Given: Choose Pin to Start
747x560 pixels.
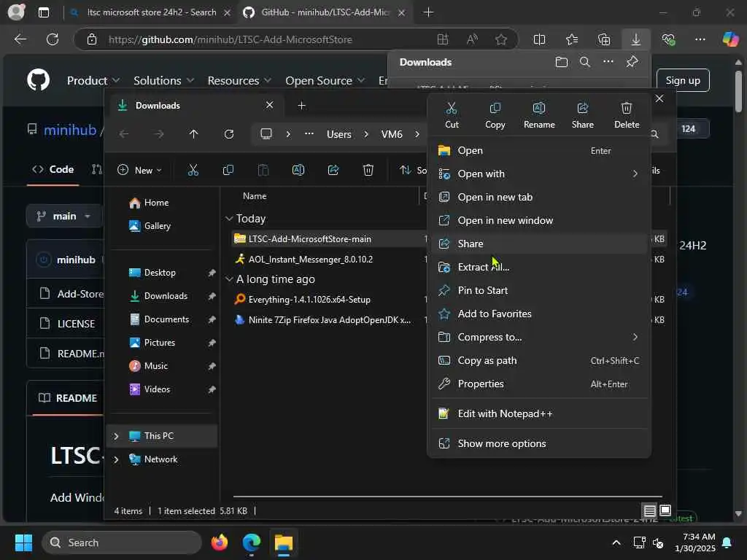Looking at the screenshot, I should click(x=539, y=290).
